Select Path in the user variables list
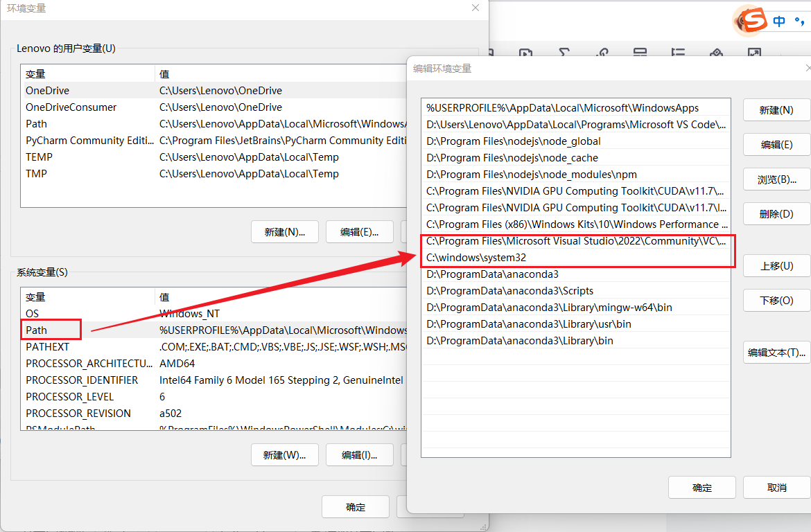811x532 pixels. coord(215,123)
